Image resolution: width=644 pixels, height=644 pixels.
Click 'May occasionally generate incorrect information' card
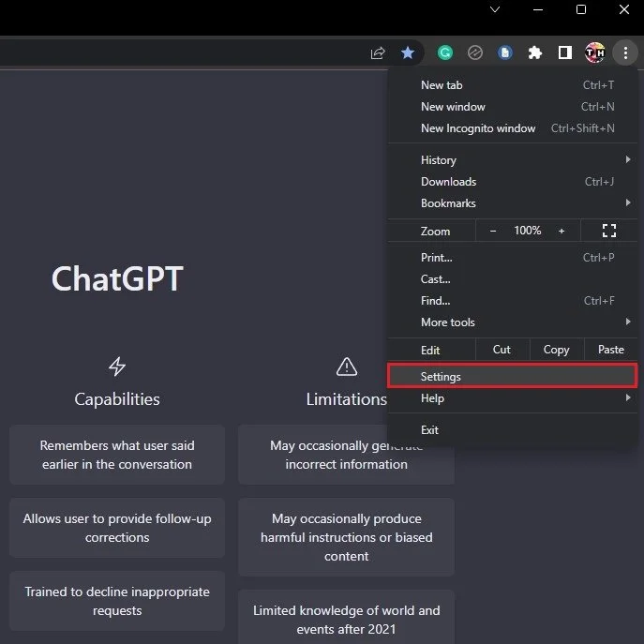point(346,455)
